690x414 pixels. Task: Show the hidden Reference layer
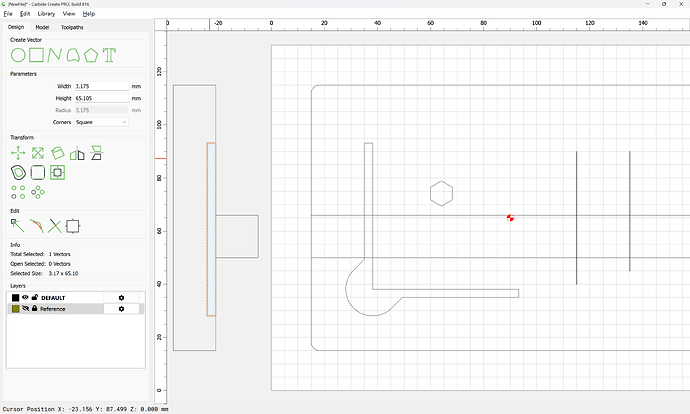coord(26,308)
